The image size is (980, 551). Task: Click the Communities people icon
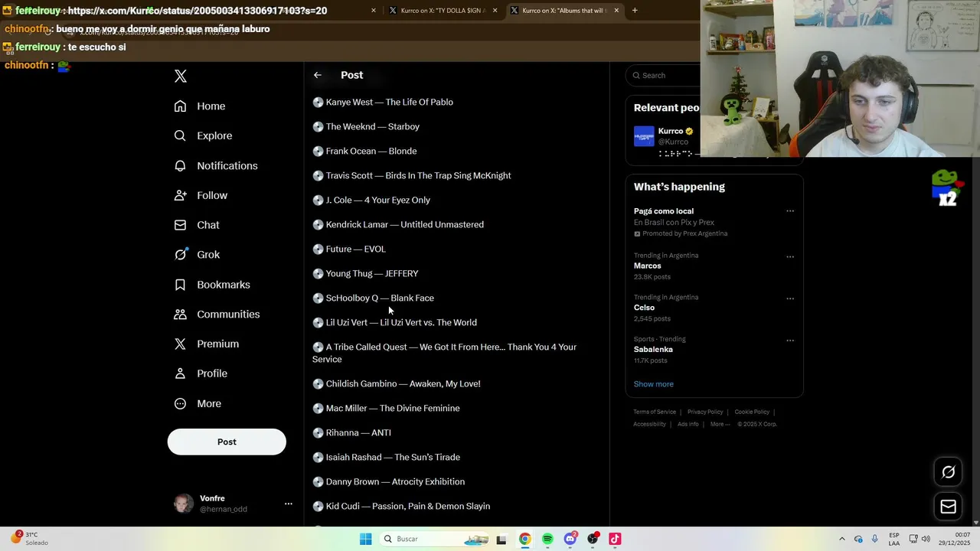[180, 315]
